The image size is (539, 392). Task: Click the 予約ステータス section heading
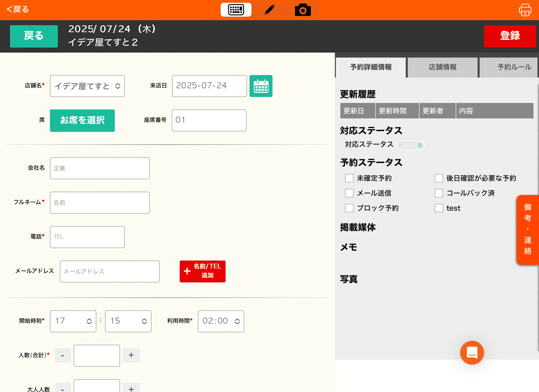[371, 162]
